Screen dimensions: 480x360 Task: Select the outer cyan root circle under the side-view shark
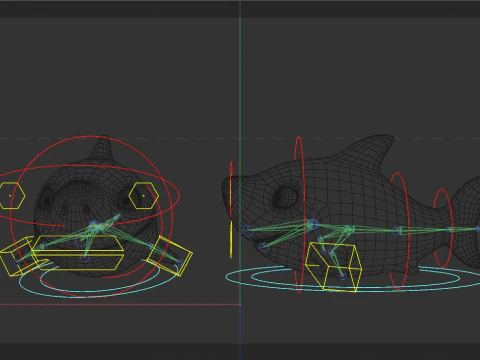pos(353,278)
